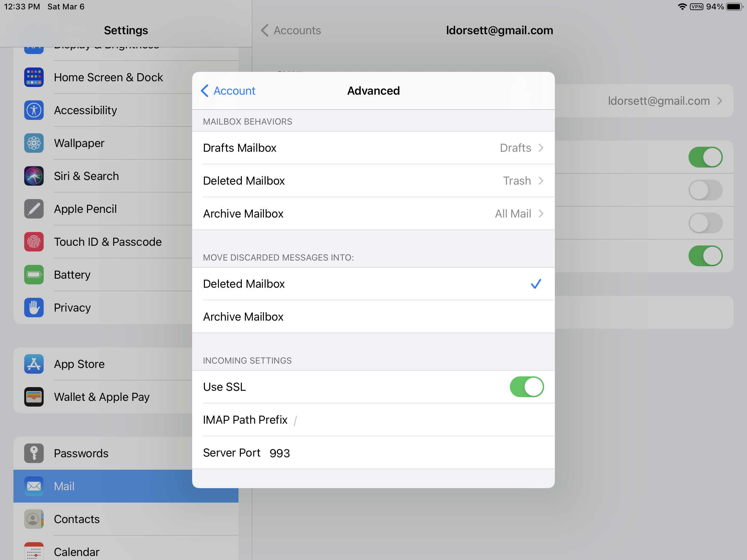Select Contacts in settings sidebar

click(77, 519)
